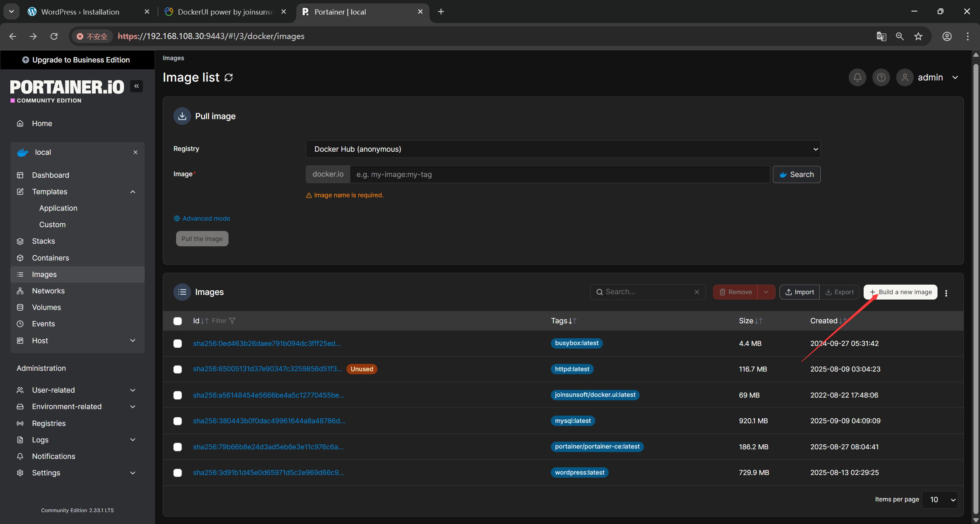The width and height of the screenshot is (980, 524).
Task: Go to Containers in the sidebar
Action: pyautogui.click(x=77, y=258)
